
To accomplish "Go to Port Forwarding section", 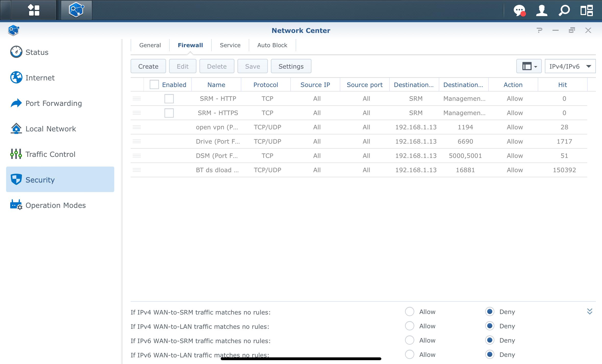I will click(54, 103).
